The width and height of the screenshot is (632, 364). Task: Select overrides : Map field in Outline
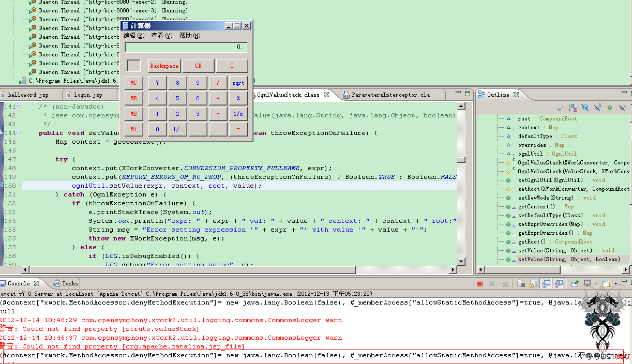pos(541,145)
